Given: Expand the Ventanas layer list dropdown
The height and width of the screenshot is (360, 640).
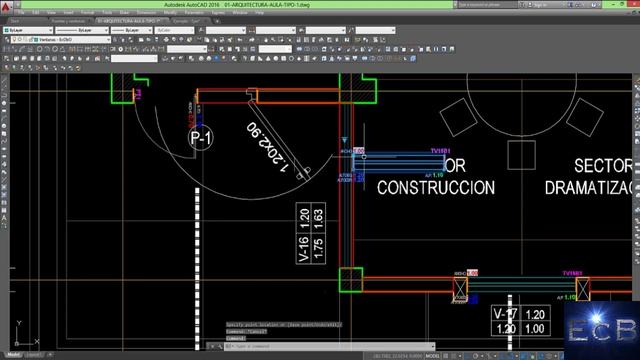Looking at the screenshot, I should pyautogui.click(x=108, y=40).
